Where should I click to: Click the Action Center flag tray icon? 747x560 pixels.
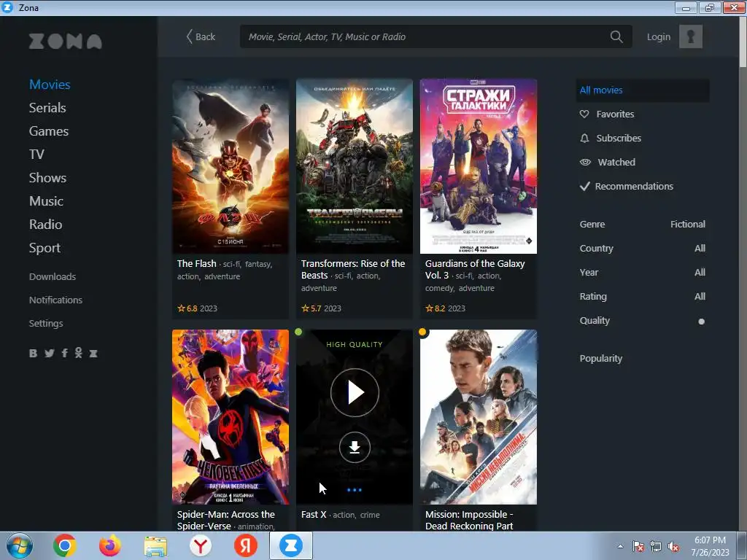tap(638, 547)
